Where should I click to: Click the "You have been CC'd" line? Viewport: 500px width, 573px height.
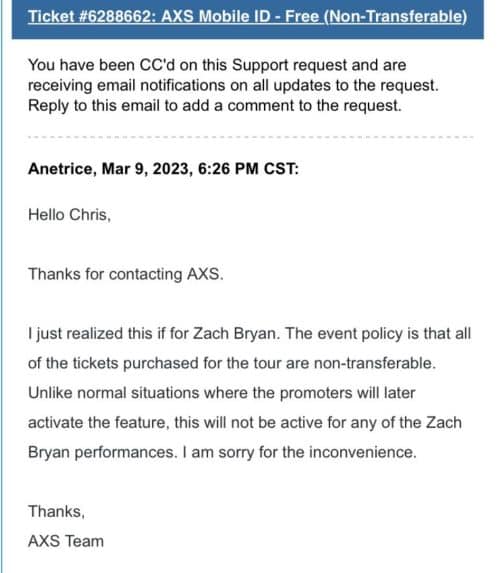pyautogui.click(x=217, y=65)
